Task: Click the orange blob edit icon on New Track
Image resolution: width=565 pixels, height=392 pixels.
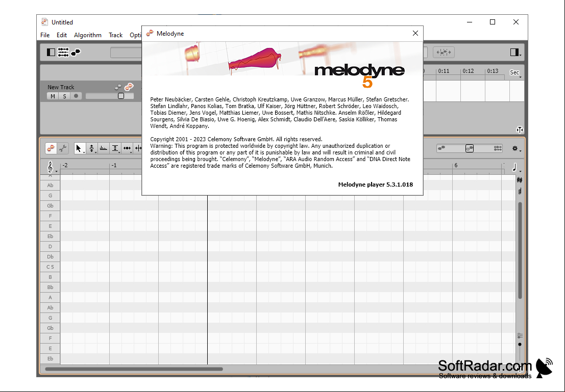Action: (129, 87)
